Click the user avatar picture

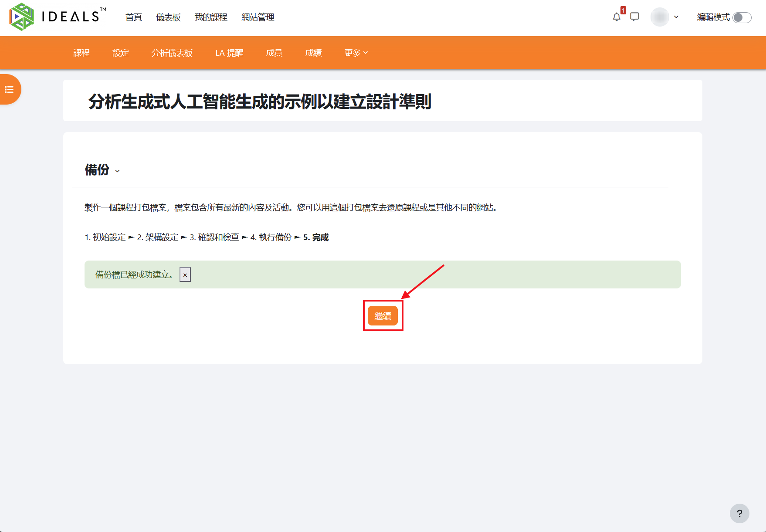pos(660,17)
